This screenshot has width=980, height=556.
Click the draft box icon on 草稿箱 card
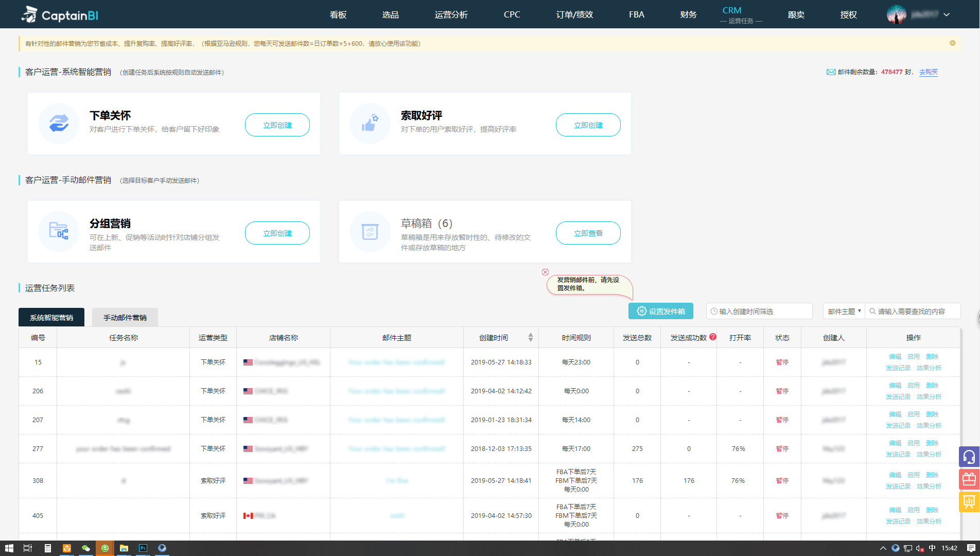[x=370, y=232]
